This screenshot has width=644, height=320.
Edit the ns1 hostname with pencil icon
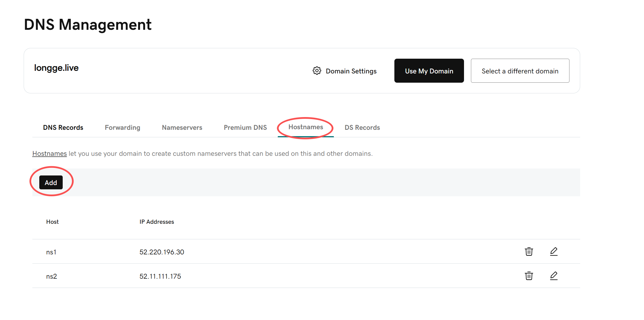[554, 251]
